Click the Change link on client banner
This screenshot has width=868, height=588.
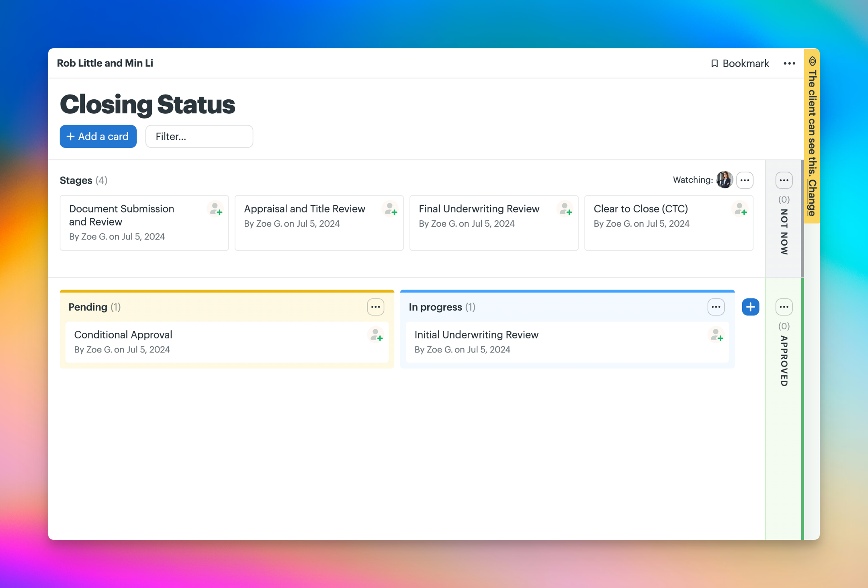(812, 198)
